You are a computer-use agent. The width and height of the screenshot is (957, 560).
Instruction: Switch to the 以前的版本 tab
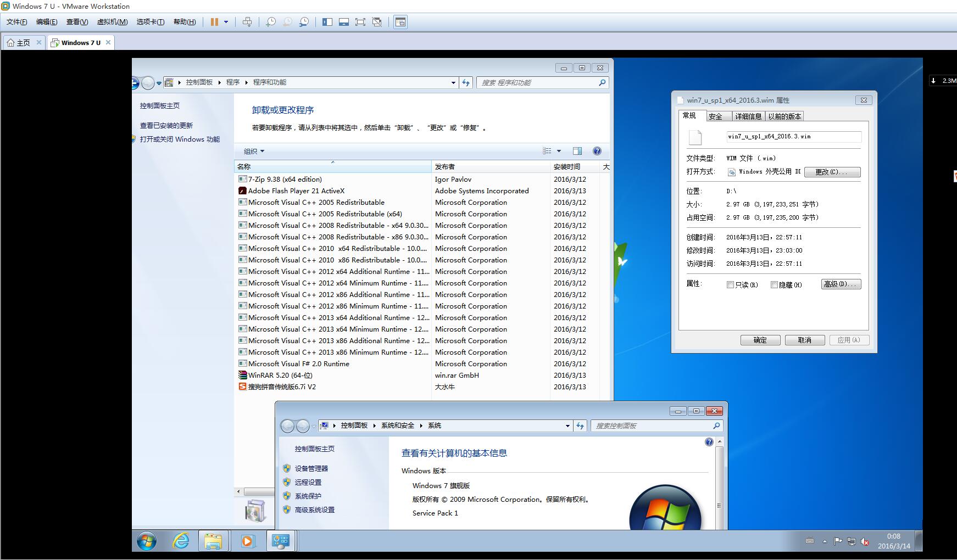pyautogui.click(x=784, y=116)
